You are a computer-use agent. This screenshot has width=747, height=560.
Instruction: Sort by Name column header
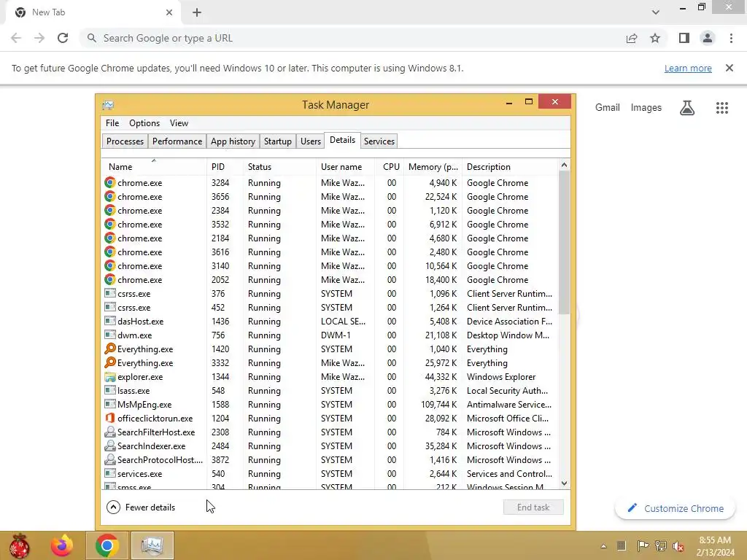pyautogui.click(x=154, y=167)
